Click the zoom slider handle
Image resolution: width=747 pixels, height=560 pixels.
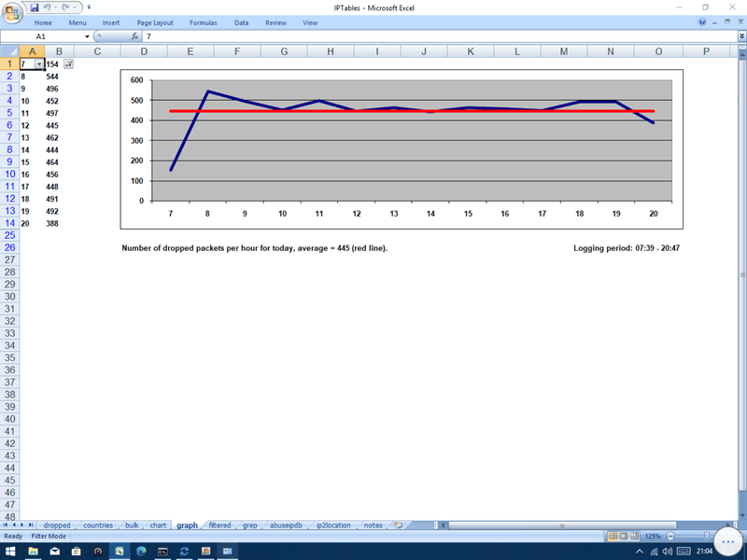pyautogui.click(x=707, y=536)
